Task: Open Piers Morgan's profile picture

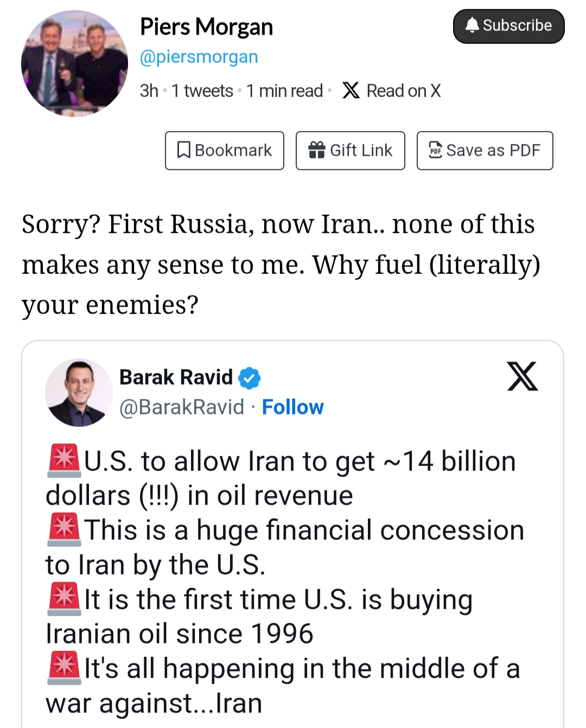Action: 74,63
